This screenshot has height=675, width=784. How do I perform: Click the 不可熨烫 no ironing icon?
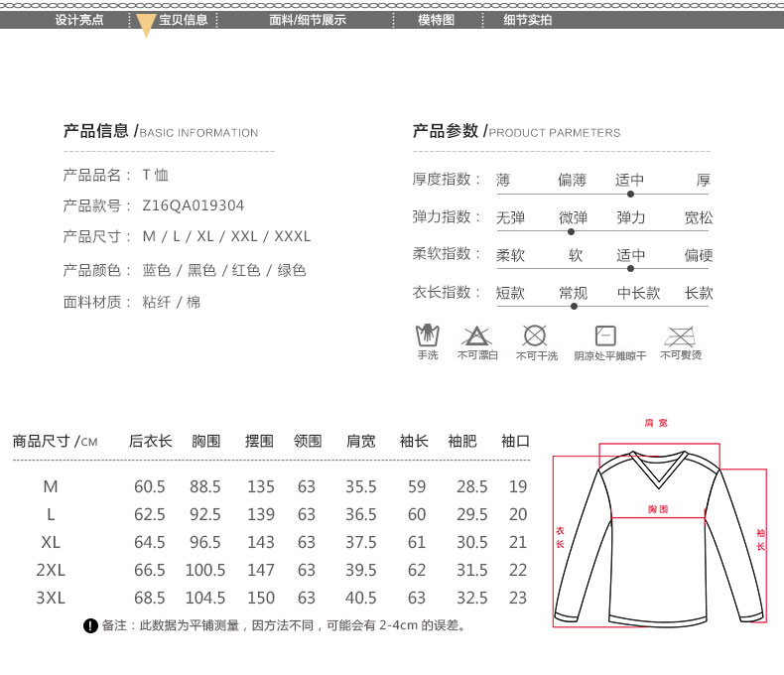[680, 337]
